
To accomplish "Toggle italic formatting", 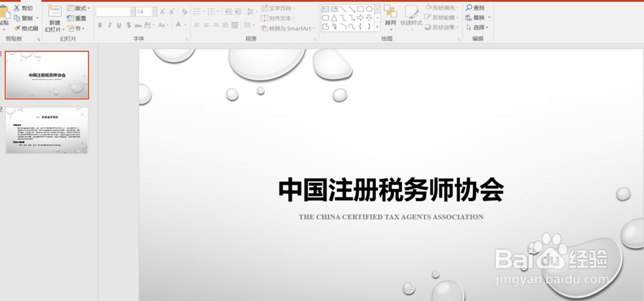I will coord(109,25).
